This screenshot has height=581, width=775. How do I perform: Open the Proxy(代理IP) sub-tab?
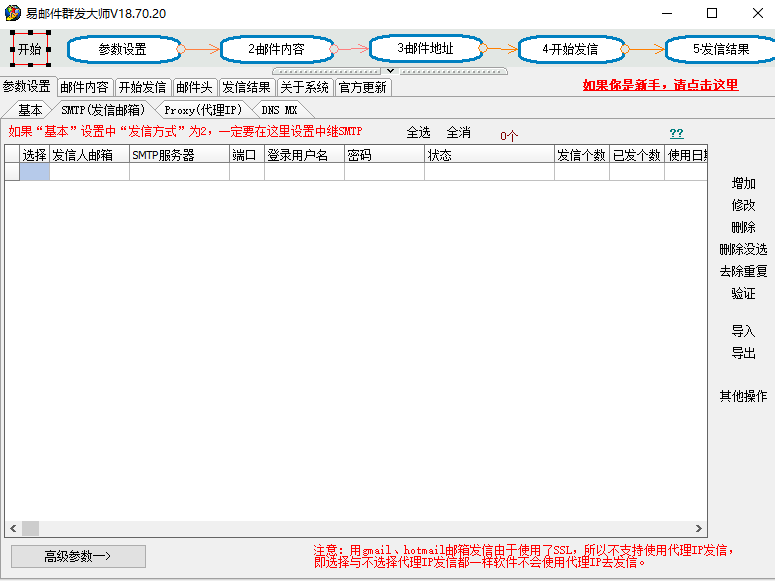pyautogui.click(x=203, y=110)
